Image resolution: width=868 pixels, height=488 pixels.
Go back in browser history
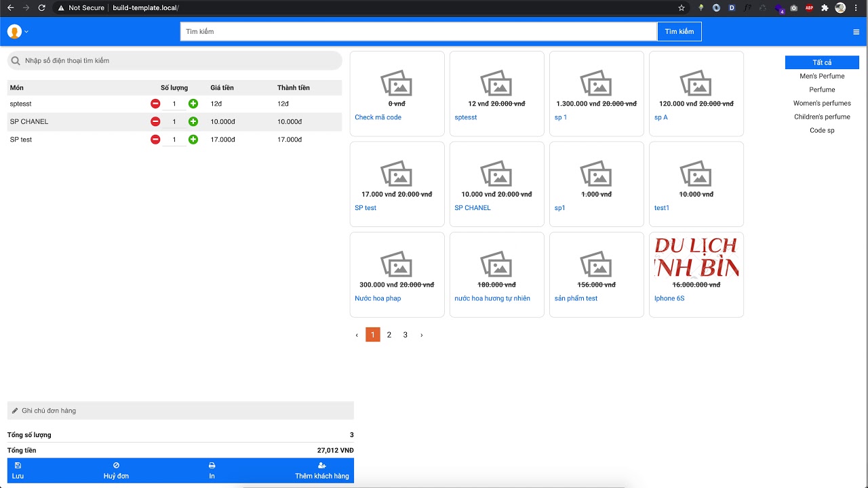pyautogui.click(x=10, y=8)
